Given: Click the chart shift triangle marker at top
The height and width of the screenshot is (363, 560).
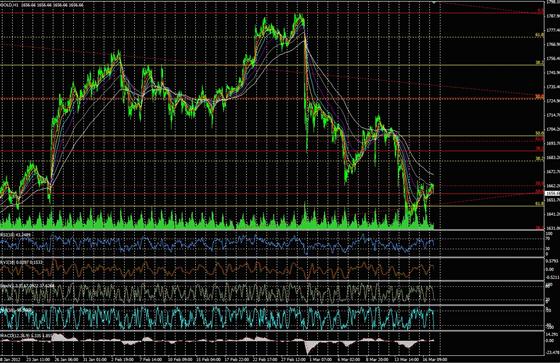Looking at the screenshot, I should 434,3.
